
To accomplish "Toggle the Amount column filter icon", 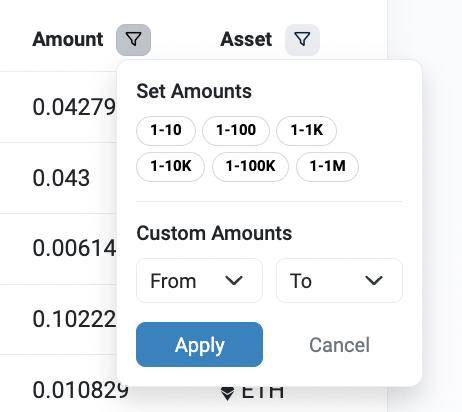I will (133, 40).
